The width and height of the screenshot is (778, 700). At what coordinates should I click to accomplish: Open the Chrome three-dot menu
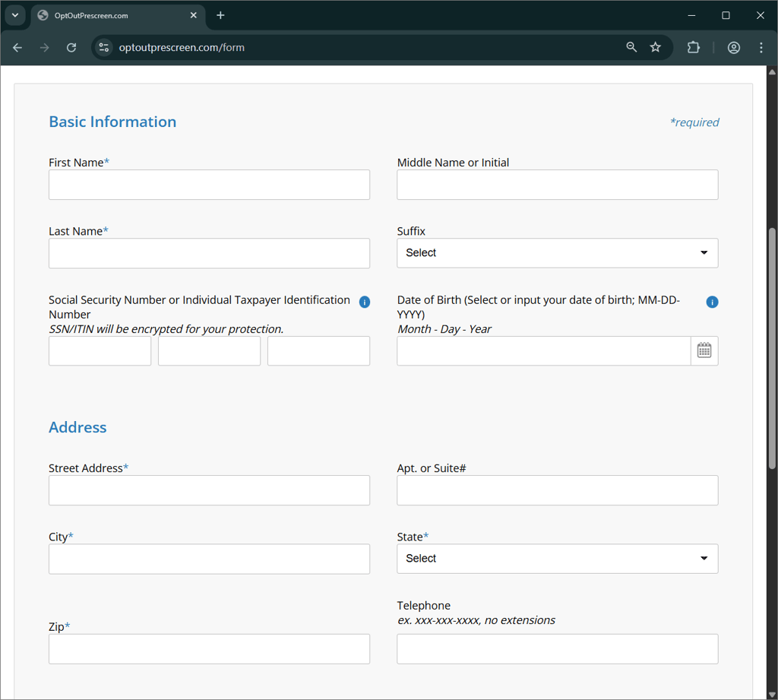(x=761, y=48)
